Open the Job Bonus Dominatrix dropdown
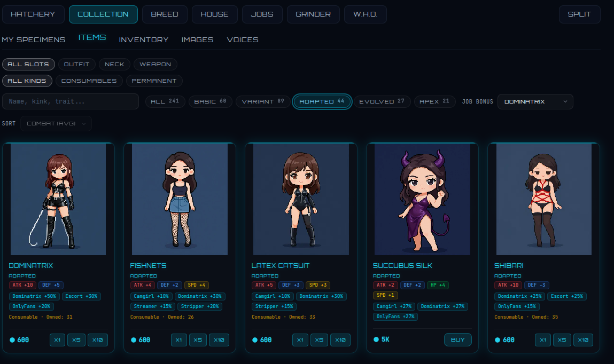Screen dimensions: 614x364 pos(535,101)
